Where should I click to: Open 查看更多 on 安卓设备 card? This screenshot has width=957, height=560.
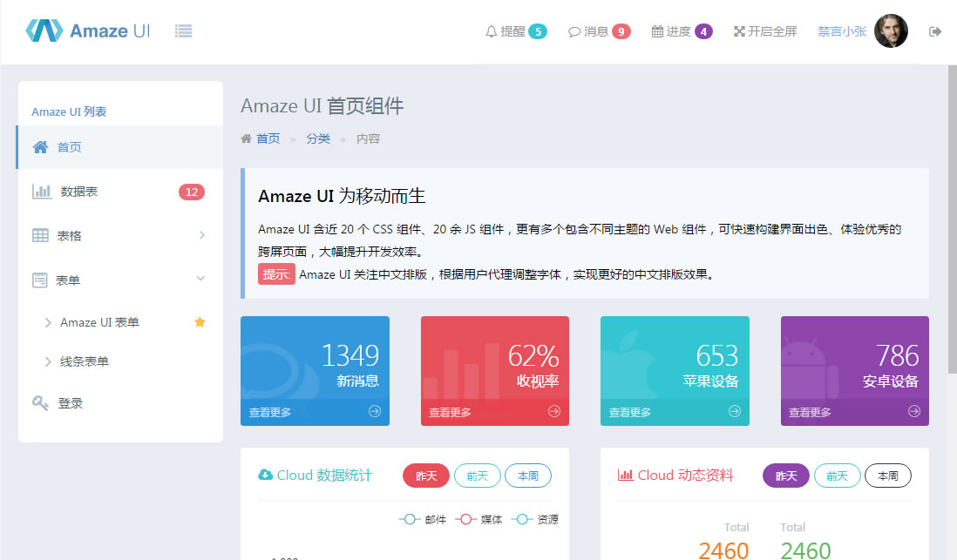(x=810, y=412)
